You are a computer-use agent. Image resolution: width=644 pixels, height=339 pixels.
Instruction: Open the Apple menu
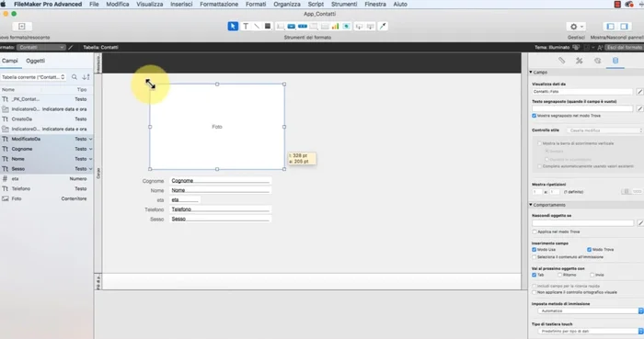[4, 4]
